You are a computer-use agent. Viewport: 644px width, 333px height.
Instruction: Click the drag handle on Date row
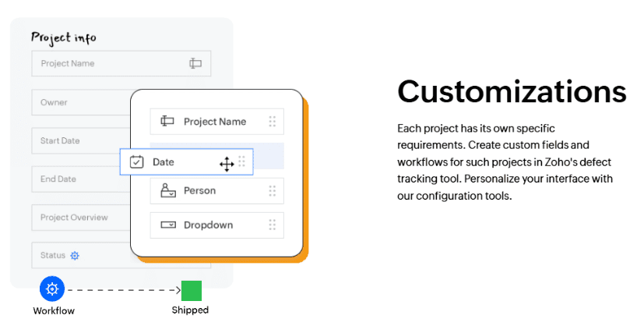point(241,162)
